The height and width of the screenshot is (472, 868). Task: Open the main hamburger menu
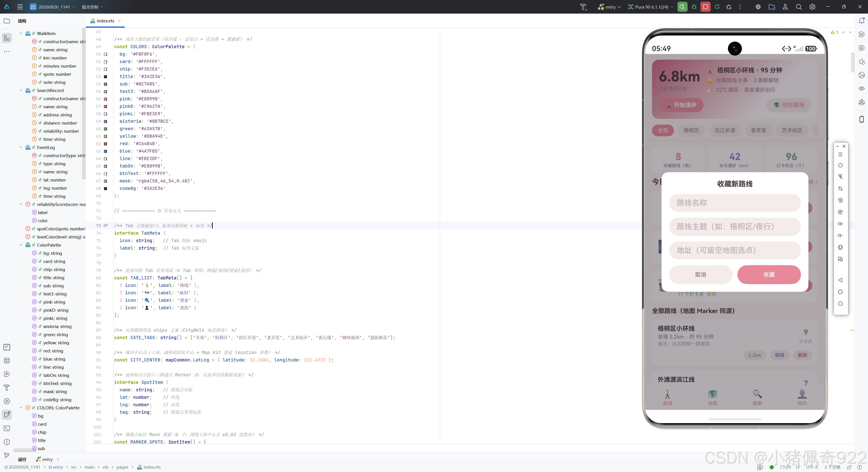[20, 7]
